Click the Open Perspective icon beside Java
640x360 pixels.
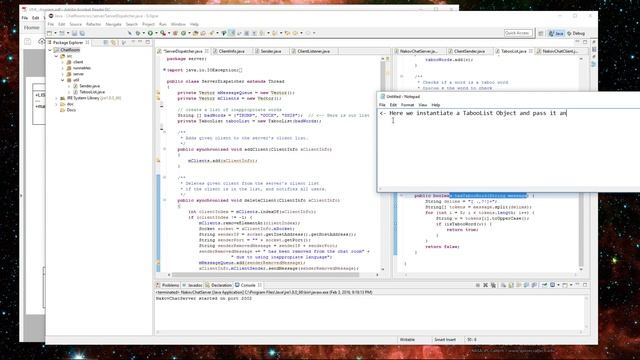(x=541, y=33)
